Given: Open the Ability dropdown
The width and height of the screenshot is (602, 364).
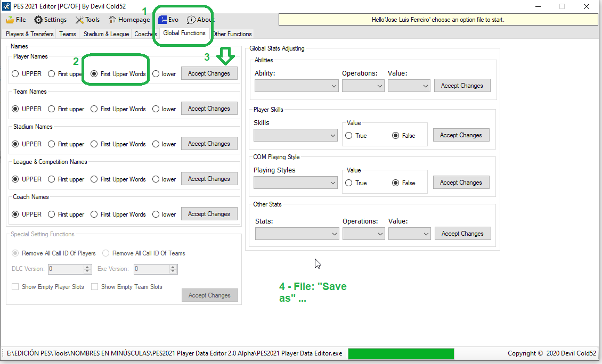Looking at the screenshot, I should [296, 86].
